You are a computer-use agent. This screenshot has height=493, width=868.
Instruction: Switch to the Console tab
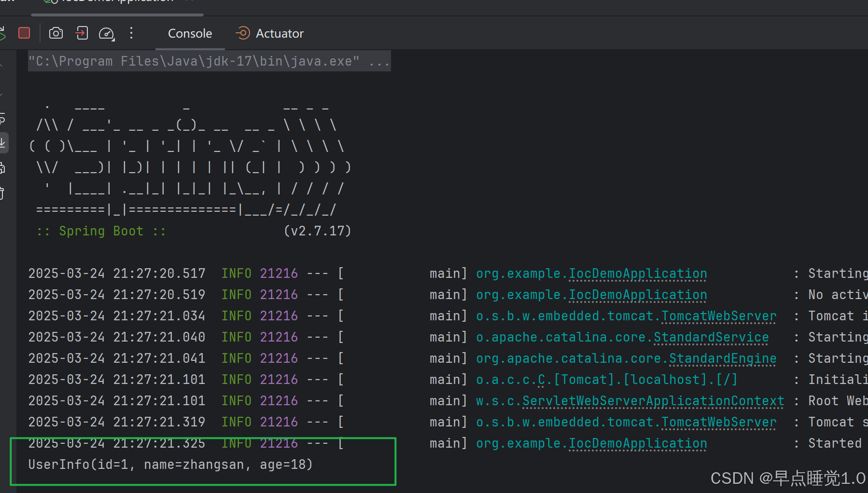[190, 33]
